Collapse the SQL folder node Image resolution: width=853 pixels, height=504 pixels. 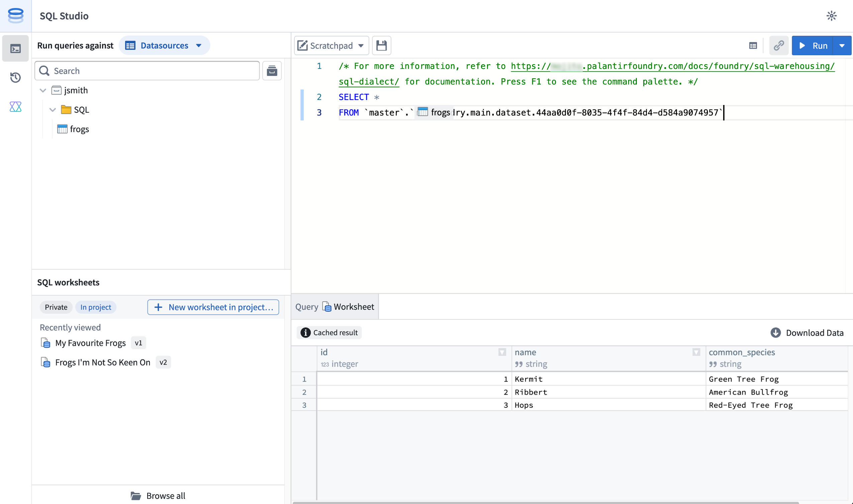click(53, 110)
